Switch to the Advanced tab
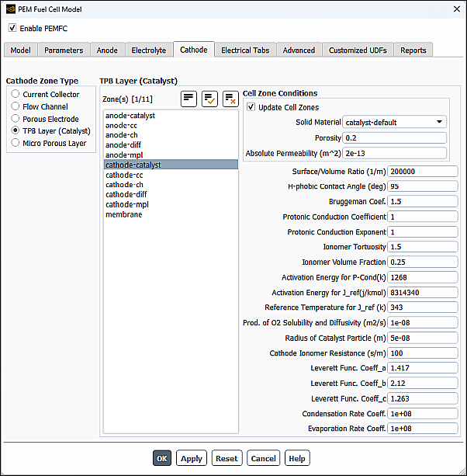 tap(299, 50)
